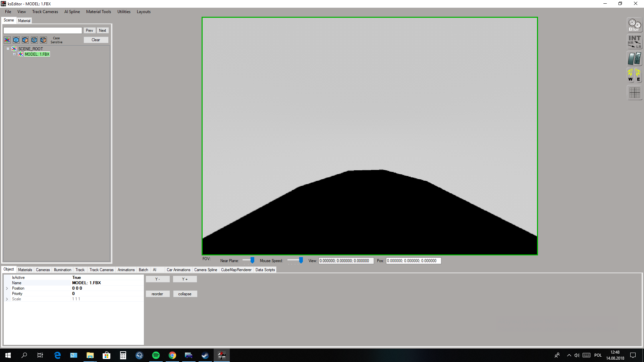Click the Pos coordinates field

pos(414,261)
